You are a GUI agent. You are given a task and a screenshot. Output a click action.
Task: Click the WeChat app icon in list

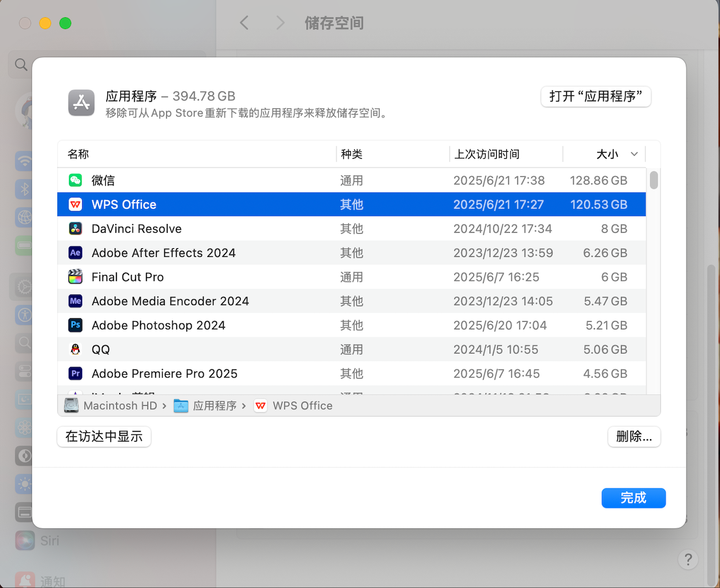[x=75, y=180]
